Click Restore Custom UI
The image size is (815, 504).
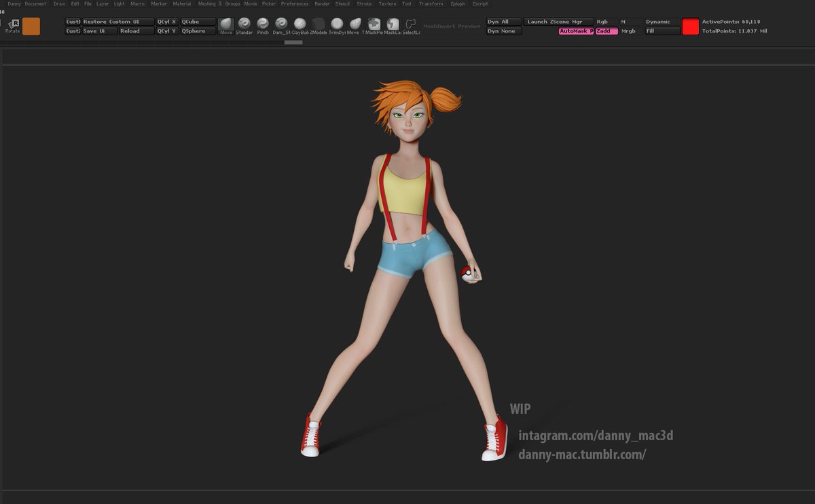pyautogui.click(x=118, y=22)
